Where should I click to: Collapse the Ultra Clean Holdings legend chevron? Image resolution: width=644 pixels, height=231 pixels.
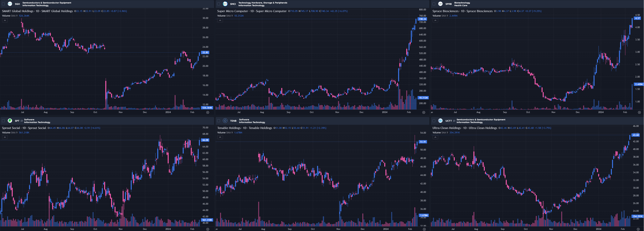pos(435,137)
